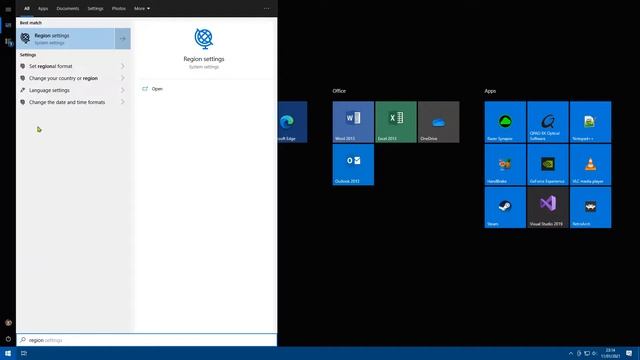Click the Region settings title in preview pane
The height and width of the screenshot is (360, 640).
pyautogui.click(x=204, y=59)
